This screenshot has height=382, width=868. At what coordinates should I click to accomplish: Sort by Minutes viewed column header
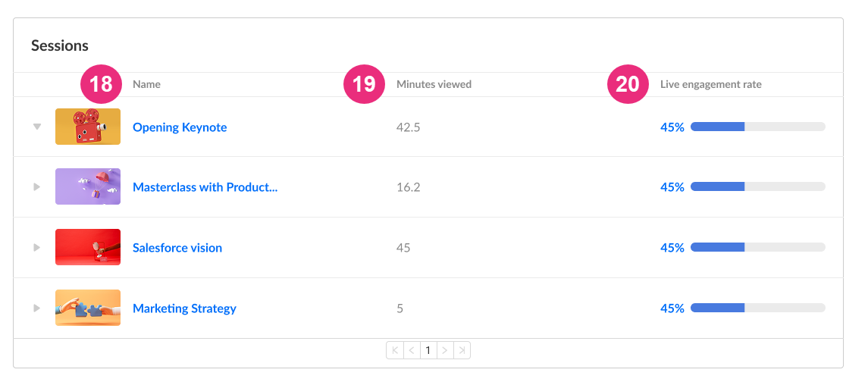coord(434,85)
